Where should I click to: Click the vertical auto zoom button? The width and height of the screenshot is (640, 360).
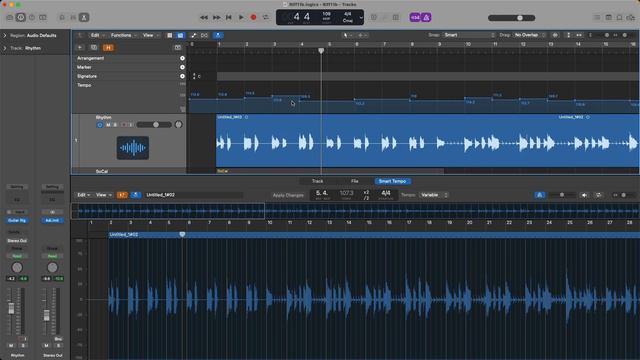569,35
